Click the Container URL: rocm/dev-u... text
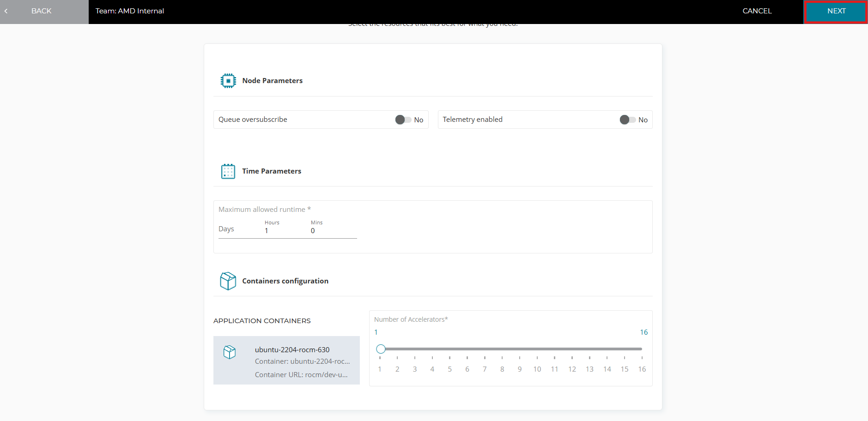 pyautogui.click(x=301, y=375)
